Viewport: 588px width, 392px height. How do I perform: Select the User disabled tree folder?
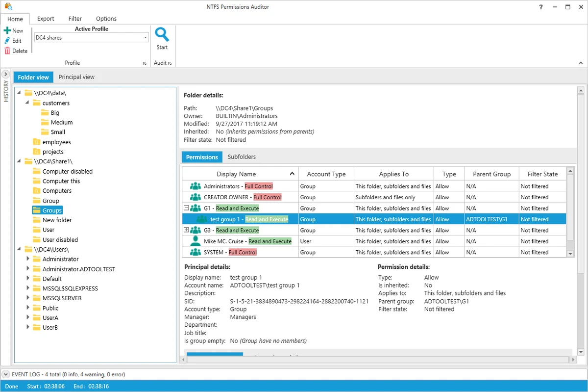pos(60,239)
